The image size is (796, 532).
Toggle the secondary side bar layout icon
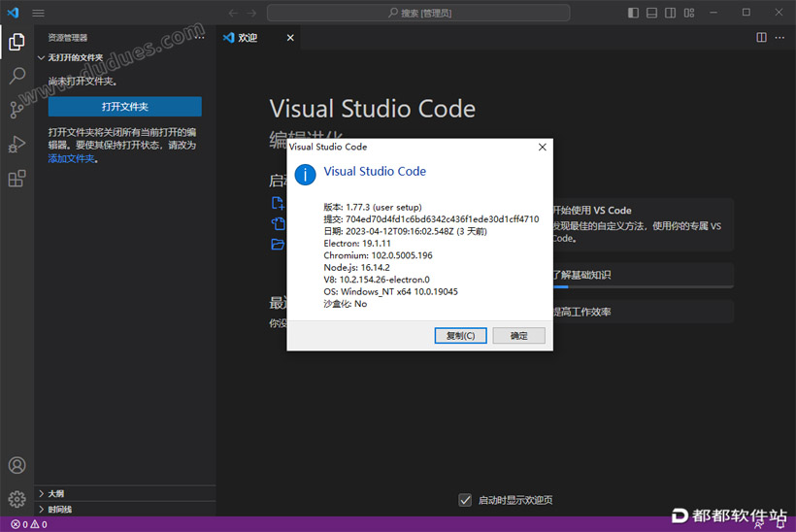(670, 13)
